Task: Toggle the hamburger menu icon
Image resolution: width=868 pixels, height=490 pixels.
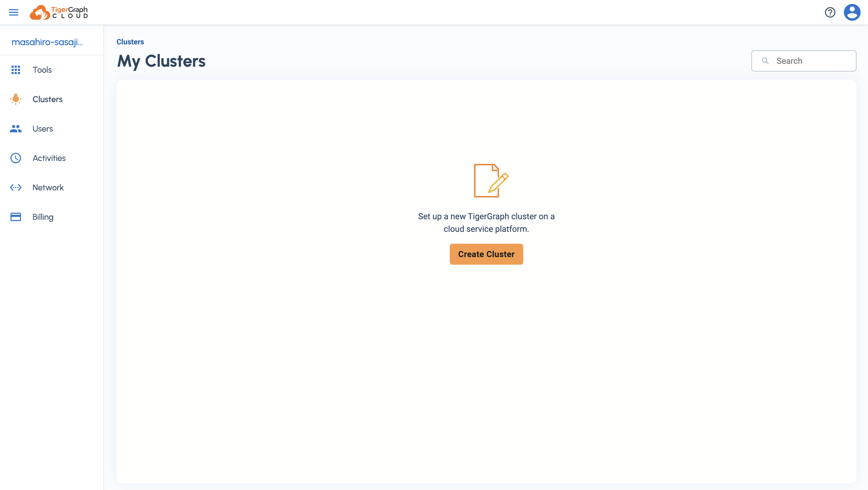Action: click(13, 12)
